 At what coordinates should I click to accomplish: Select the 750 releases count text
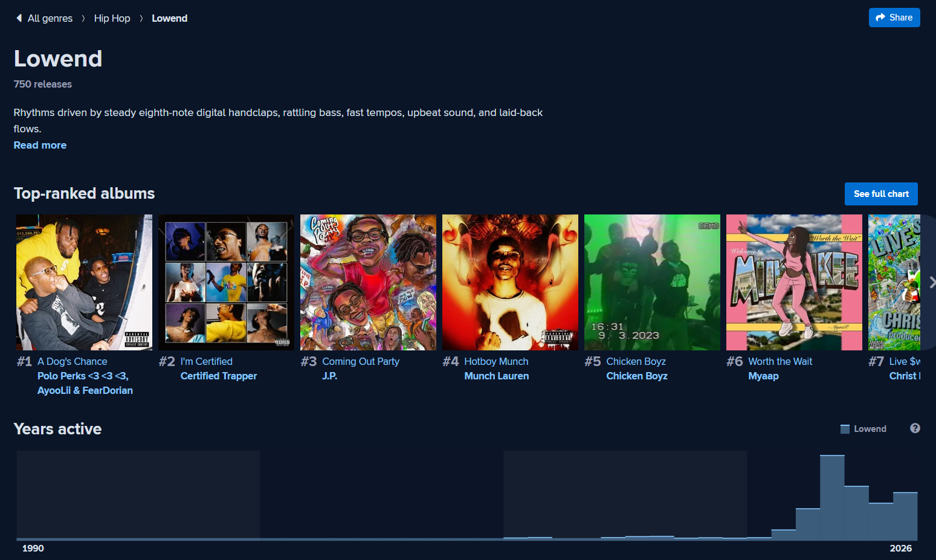tap(43, 84)
